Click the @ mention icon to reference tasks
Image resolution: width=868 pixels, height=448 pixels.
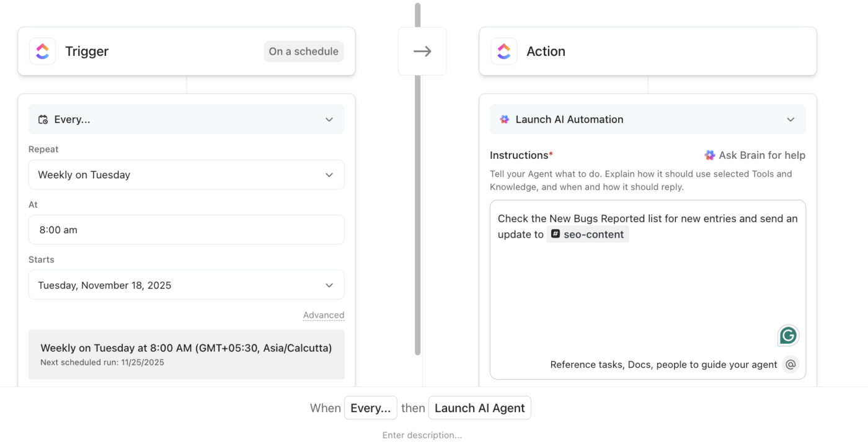click(x=790, y=364)
